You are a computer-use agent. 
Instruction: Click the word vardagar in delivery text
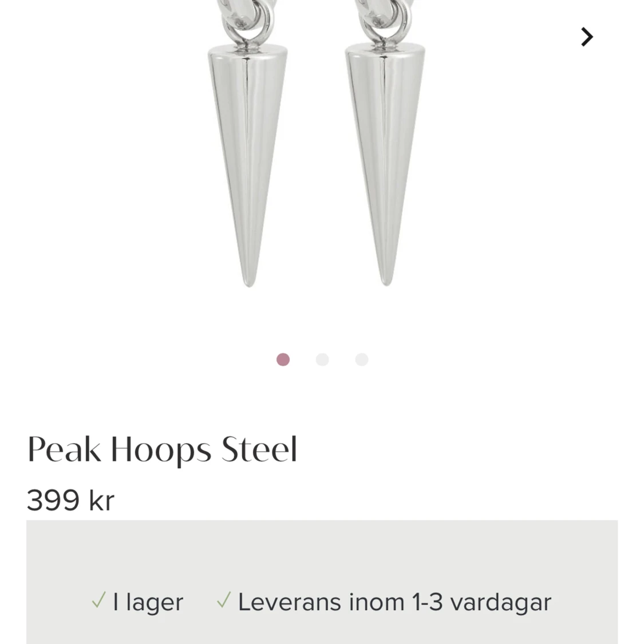[x=501, y=603]
